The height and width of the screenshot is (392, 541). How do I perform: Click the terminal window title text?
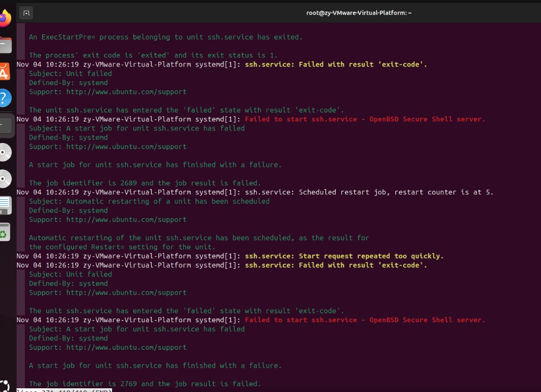pyautogui.click(x=359, y=13)
